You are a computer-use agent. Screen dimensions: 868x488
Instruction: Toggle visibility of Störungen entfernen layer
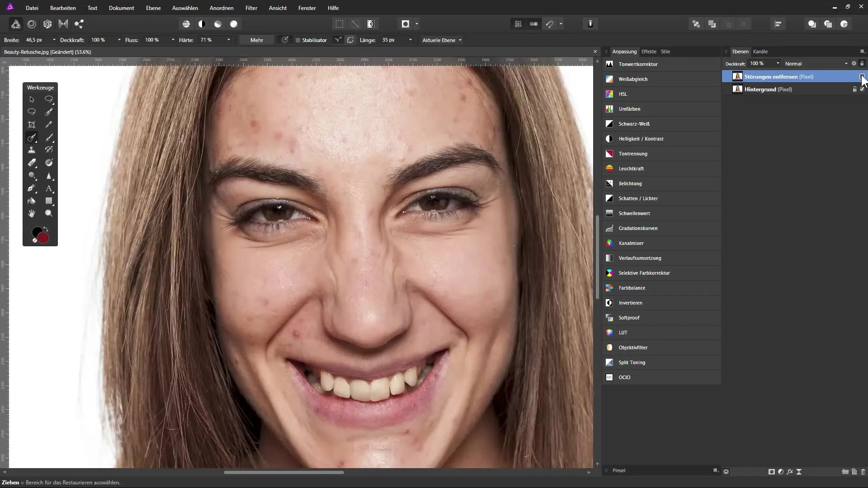(862, 76)
